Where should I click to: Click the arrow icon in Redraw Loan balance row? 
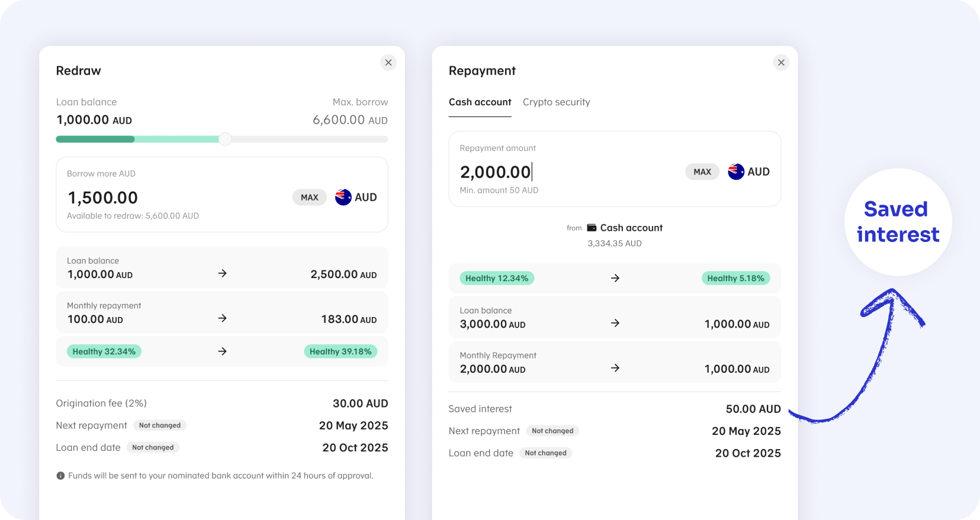point(223,273)
